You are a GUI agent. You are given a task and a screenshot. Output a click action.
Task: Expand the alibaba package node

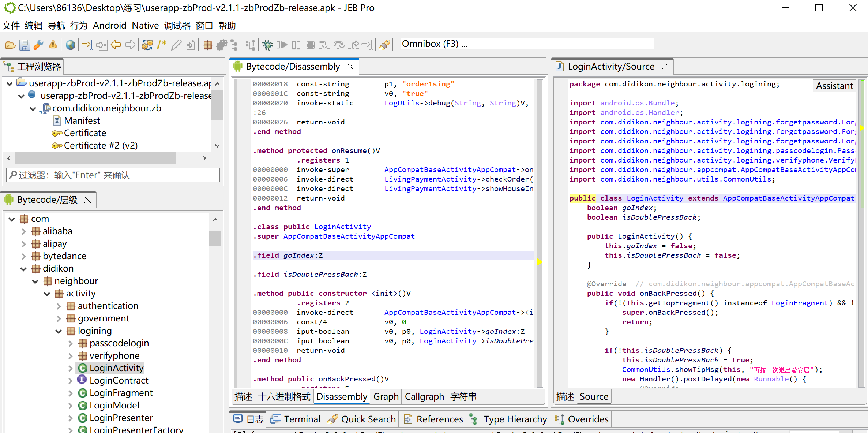click(23, 231)
